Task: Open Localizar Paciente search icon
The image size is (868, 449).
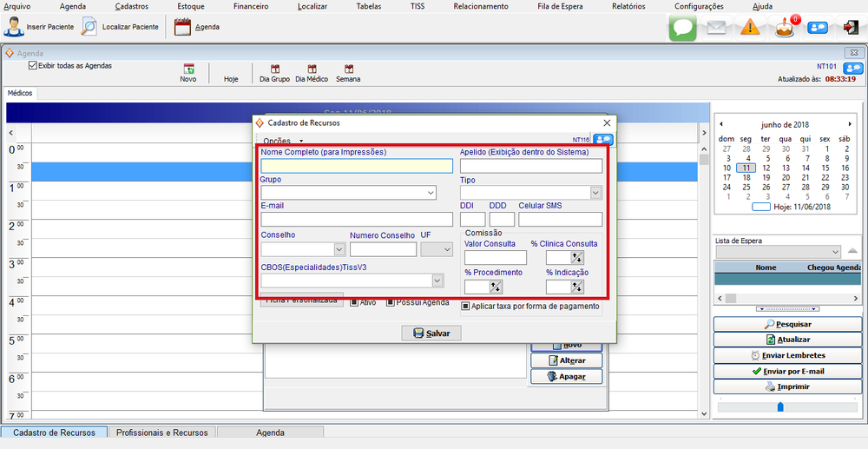Action: 89,26
